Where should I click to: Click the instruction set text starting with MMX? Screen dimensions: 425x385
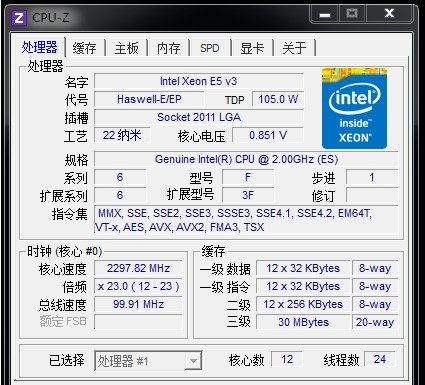click(246, 220)
